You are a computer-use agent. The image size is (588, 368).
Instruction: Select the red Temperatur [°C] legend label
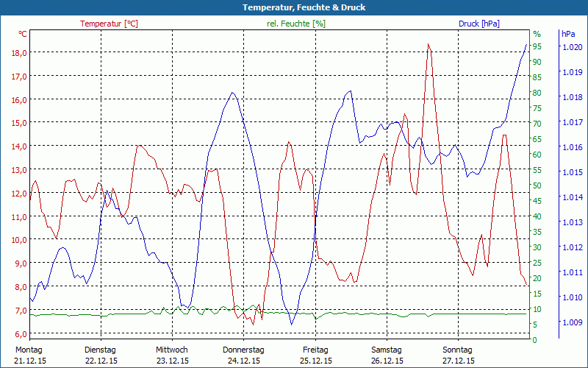coord(109,24)
